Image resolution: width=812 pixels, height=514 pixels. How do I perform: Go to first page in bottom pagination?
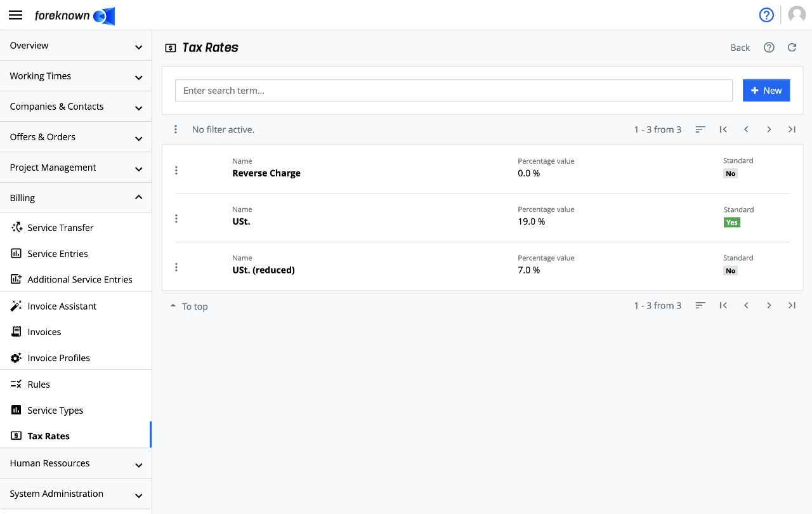pyautogui.click(x=723, y=305)
